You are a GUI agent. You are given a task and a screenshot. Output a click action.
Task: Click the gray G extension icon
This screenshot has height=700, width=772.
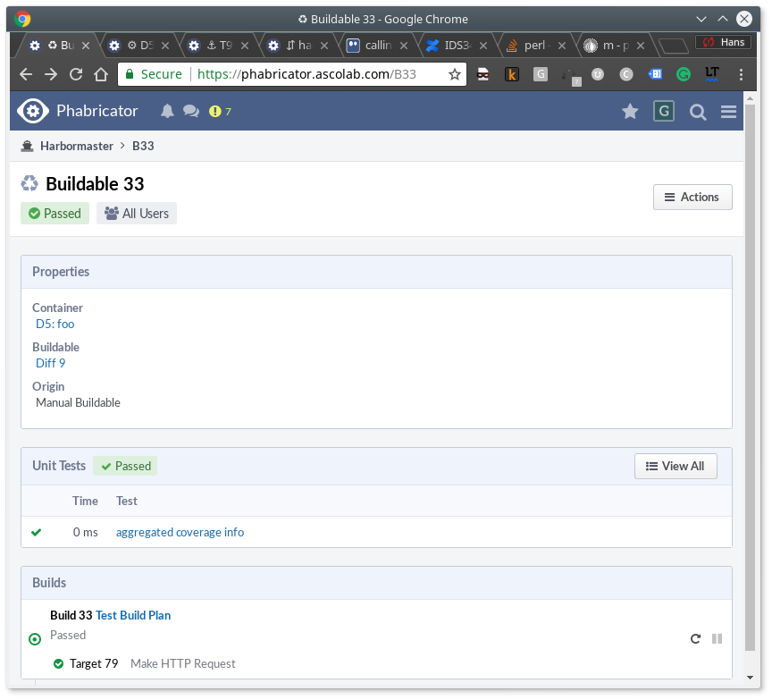pyautogui.click(x=540, y=74)
